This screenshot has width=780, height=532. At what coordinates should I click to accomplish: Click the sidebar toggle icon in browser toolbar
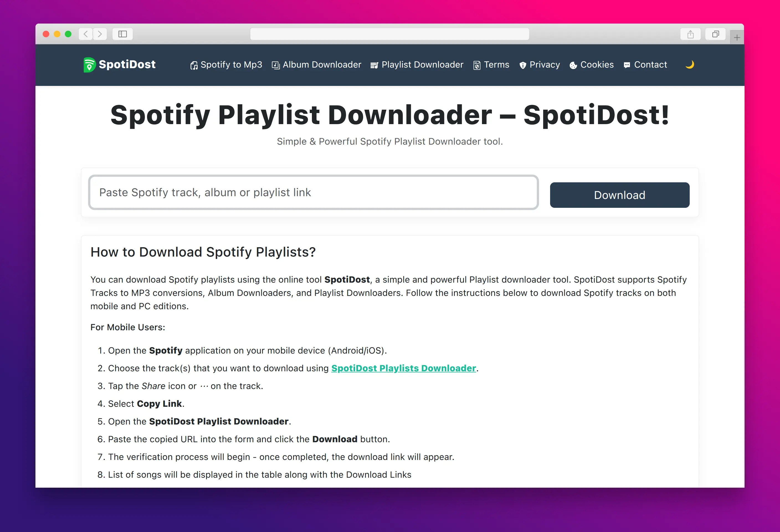[x=122, y=34]
